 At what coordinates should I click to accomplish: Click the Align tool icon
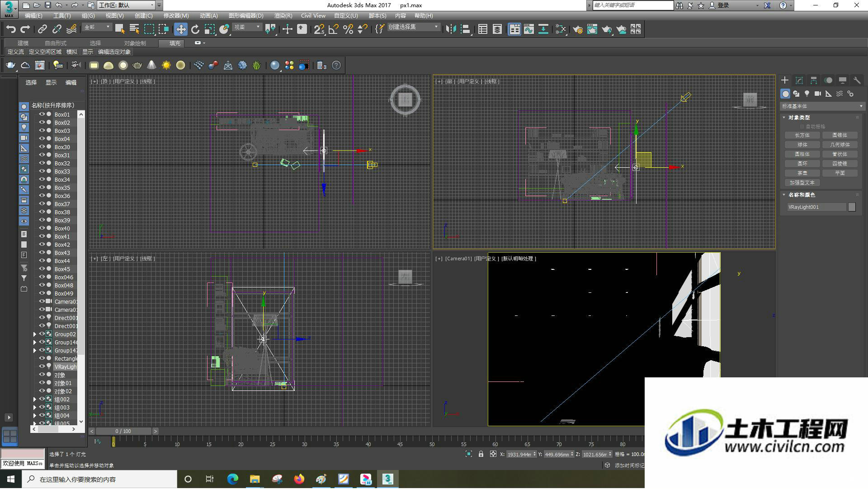[465, 29]
